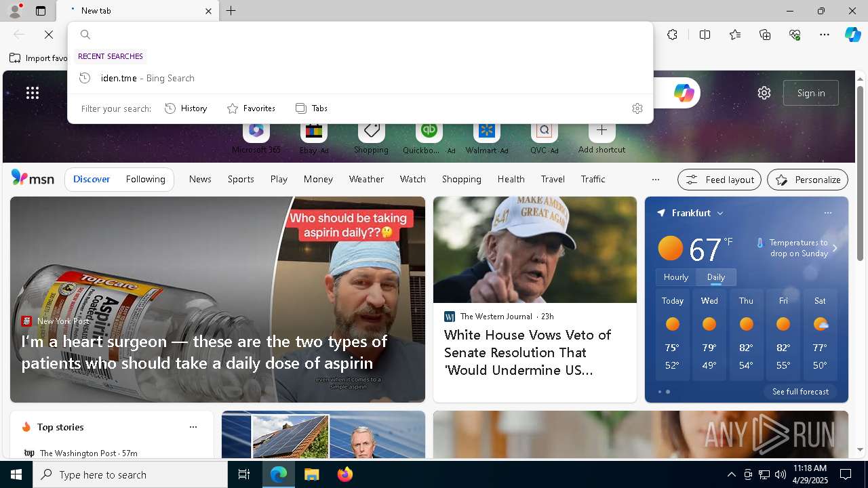Open Split screen icon
Screen dimensions: 868x488
pyautogui.click(x=705, y=35)
